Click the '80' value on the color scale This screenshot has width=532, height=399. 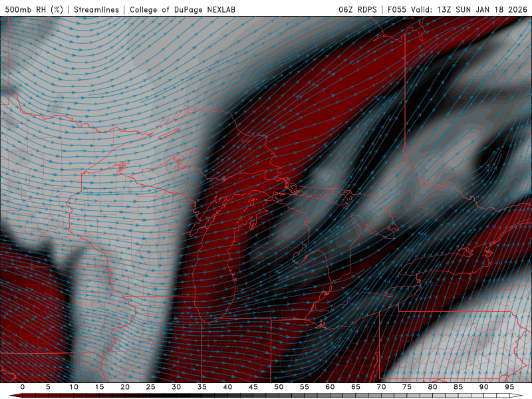pos(432,387)
